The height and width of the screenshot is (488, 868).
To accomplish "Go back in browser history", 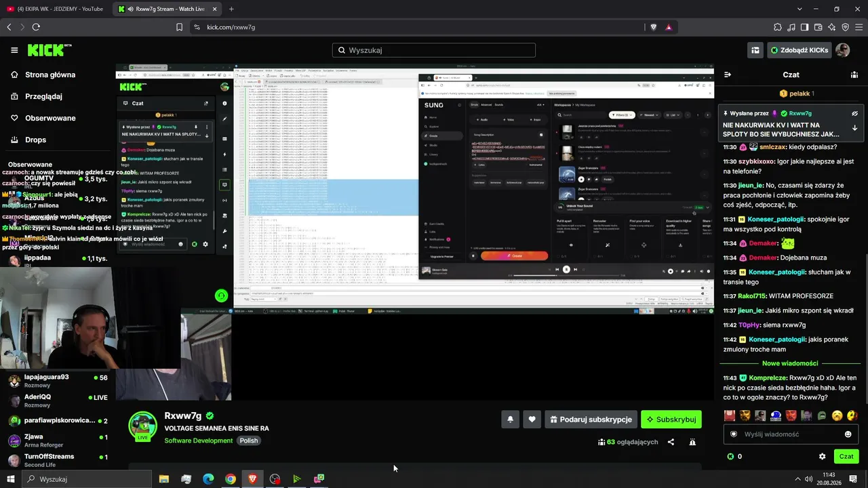I will [x=9, y=27].
